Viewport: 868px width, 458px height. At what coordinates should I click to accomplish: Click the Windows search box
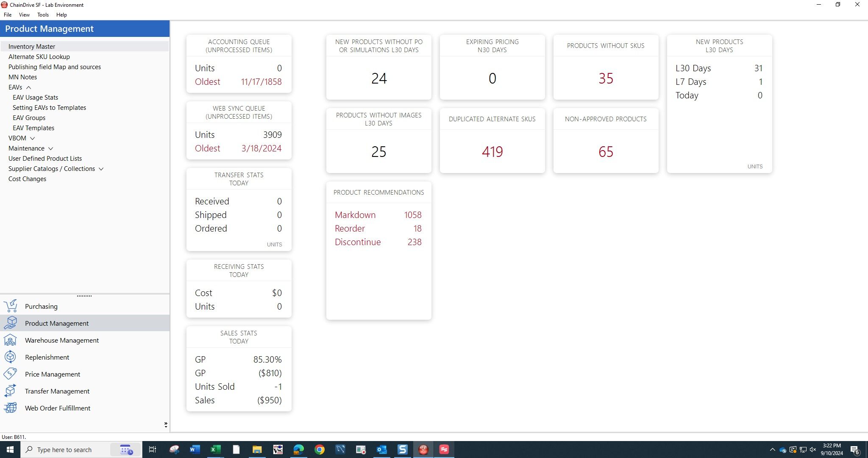(64, 450)
